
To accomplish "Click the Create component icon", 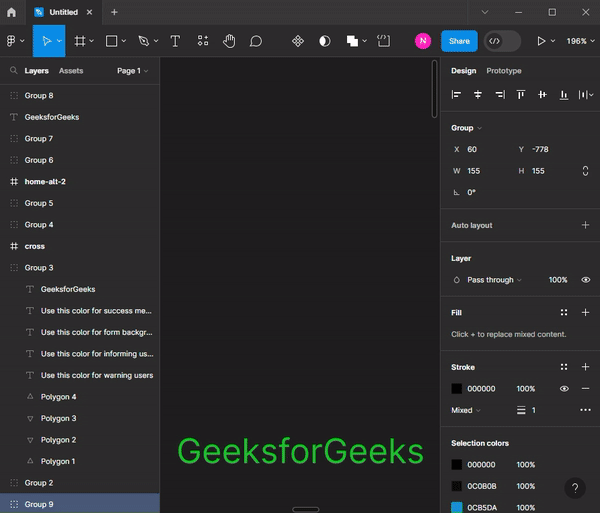I will tap(298, 41).
